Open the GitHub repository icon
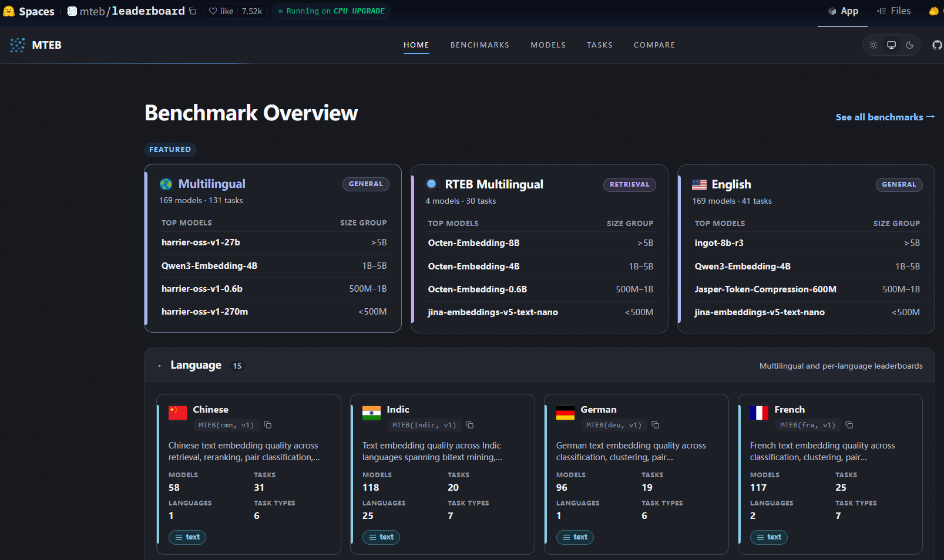Viewport: 944px width, 560px height. [x=937, y=45]
